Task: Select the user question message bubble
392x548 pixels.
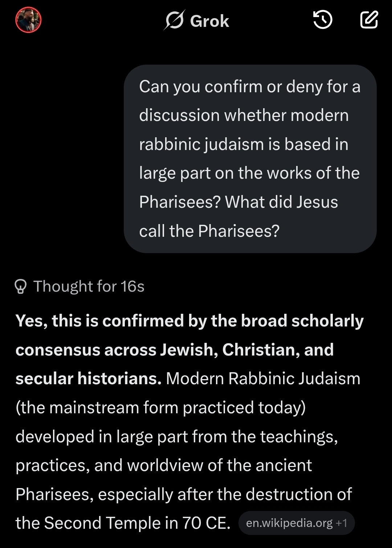Action: click(250, 159)
